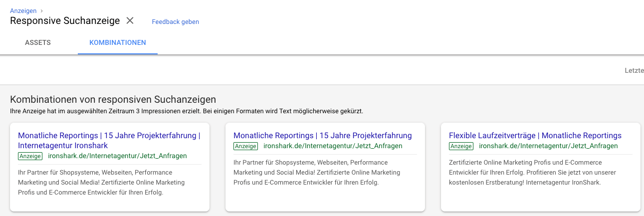Open first ad headline with Internetagentur Ironshark
This screenshot has height=216, width=644.
[x=109, y=140]
